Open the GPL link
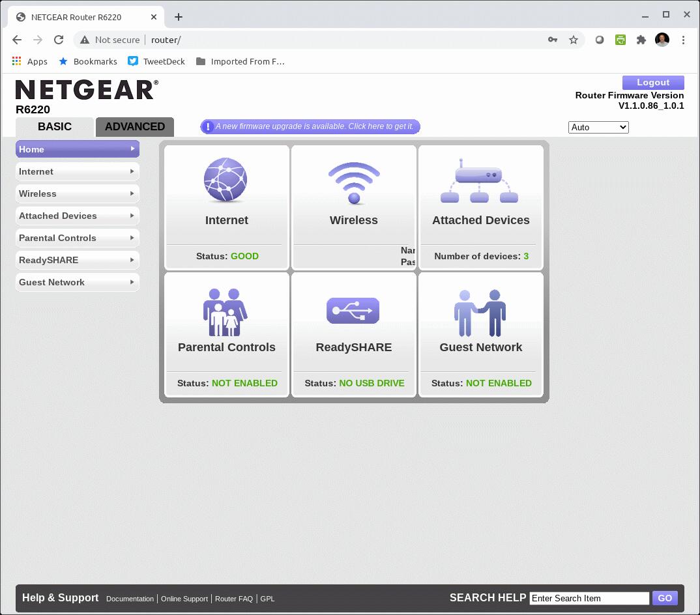Image resolution: width=700 pixels, height=615 pixels. pos(267,599)
